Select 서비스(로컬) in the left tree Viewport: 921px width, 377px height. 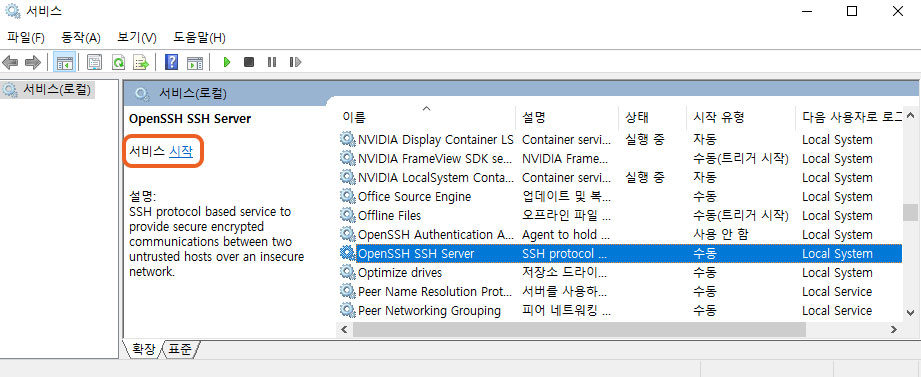pos(56,90)
